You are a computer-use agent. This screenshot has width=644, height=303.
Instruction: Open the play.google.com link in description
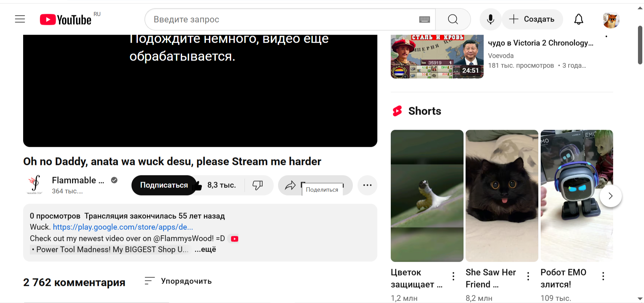tap(123, 227)
